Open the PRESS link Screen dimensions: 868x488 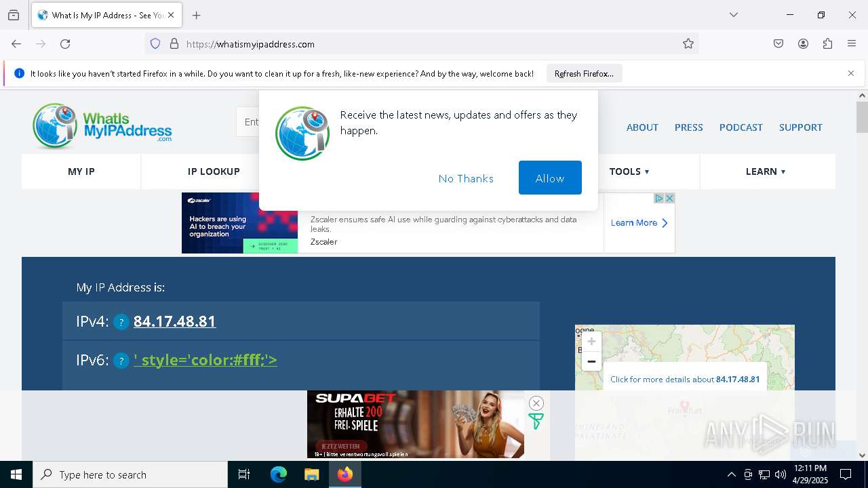pyautogui.click(x=688, y=127)
